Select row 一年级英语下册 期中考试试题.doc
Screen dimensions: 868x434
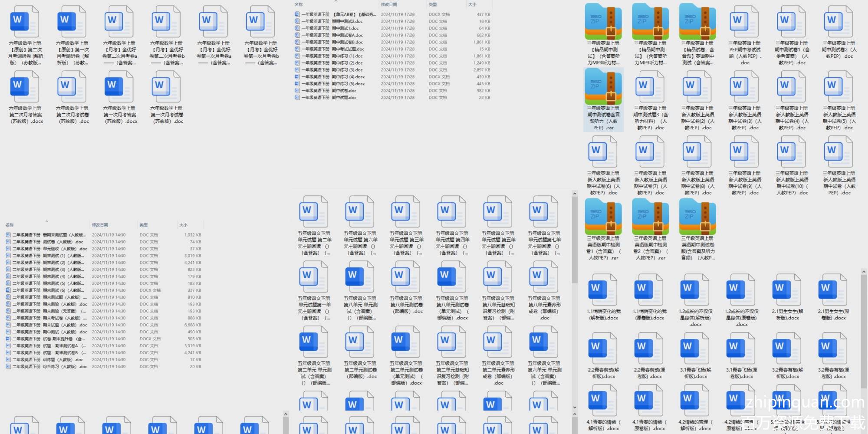tap(393, 49)
